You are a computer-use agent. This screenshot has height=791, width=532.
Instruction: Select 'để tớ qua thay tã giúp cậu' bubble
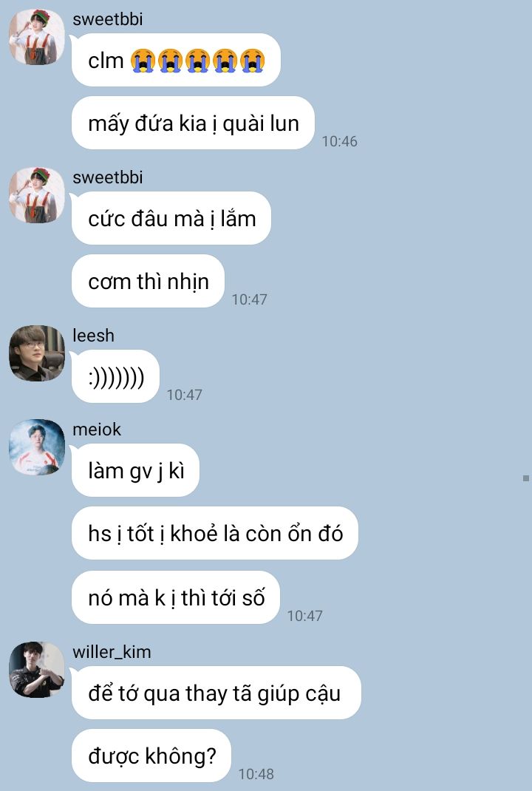click(216, 693)
